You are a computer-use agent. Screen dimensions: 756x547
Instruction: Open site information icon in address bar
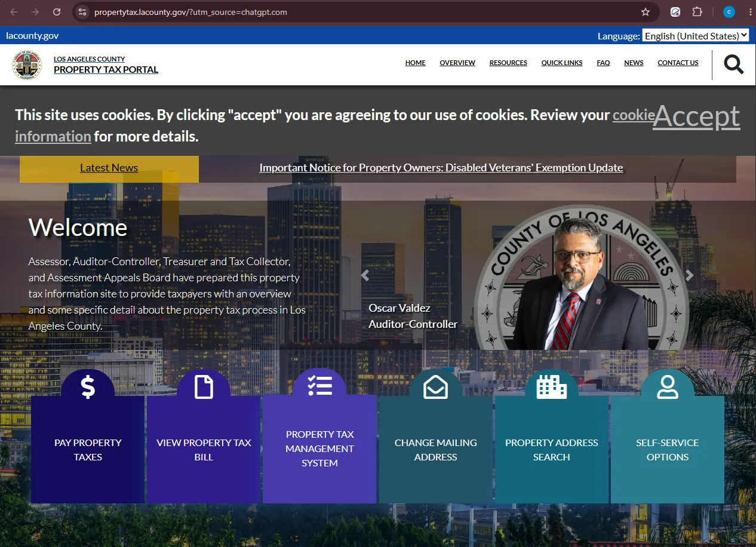coord(82,12)
